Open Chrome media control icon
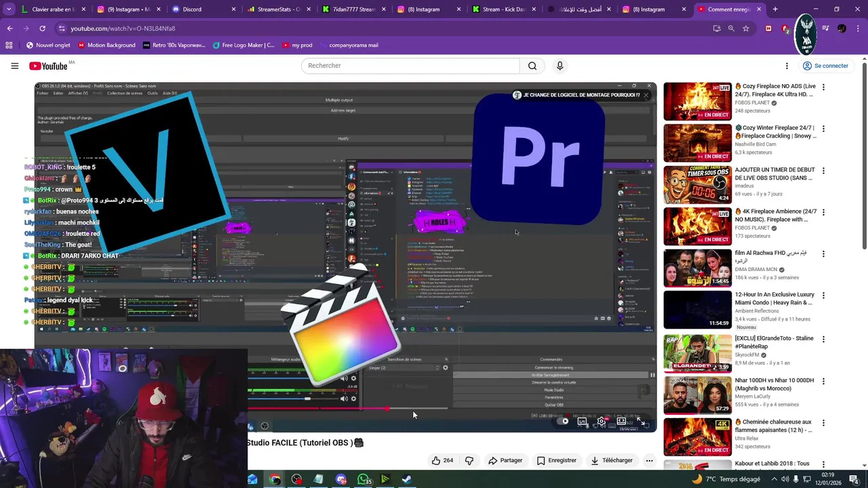The image size is (868, 488). (825, 28)
